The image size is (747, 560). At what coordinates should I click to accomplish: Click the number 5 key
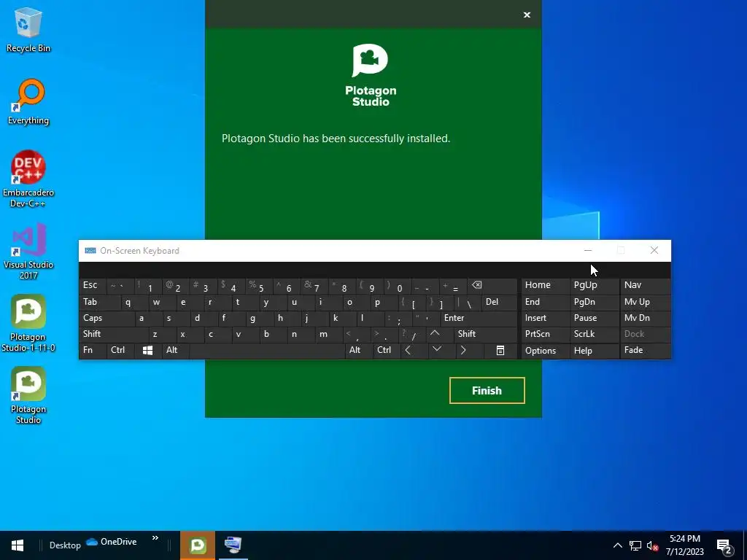pos(260,286)
